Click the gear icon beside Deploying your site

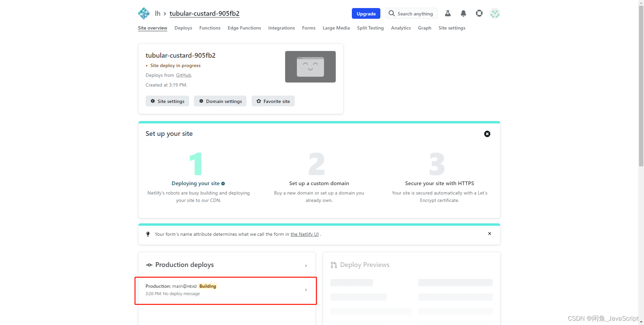[x=223, y=183]
